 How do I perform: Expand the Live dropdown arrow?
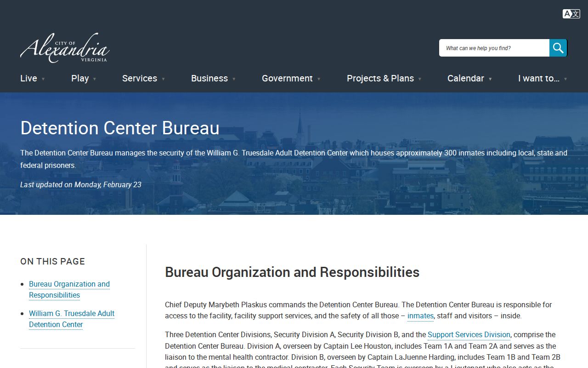[43, 79]
